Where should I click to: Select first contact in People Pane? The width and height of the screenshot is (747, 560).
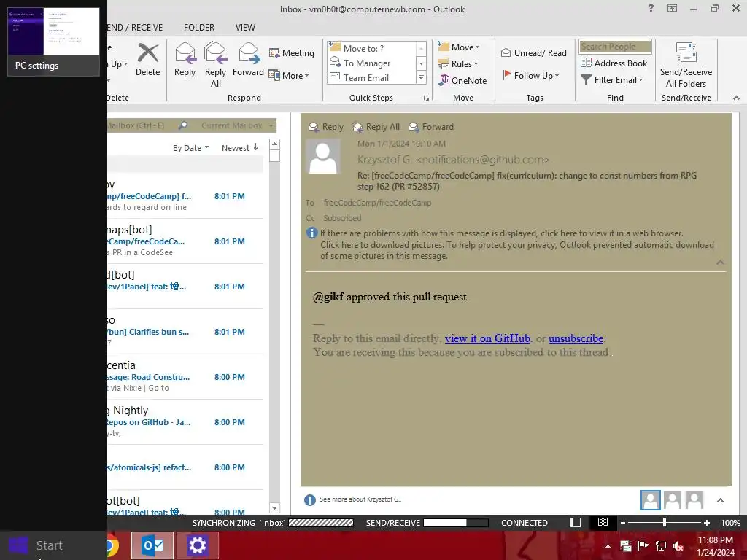click(x=650, y=500)
